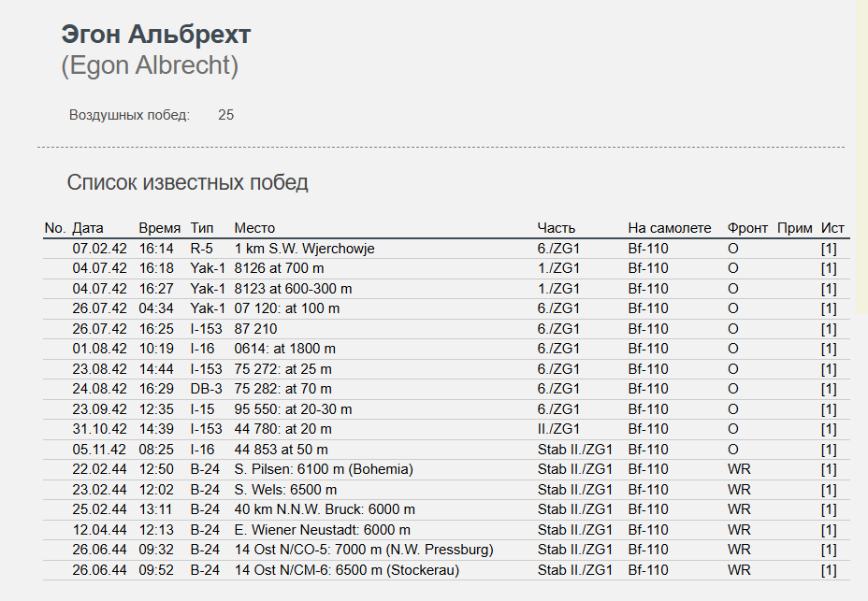Screen dimensions: 868x601
Task: Click the 'Эгон Альбрехт' page heading
Action: coord(156,35)
